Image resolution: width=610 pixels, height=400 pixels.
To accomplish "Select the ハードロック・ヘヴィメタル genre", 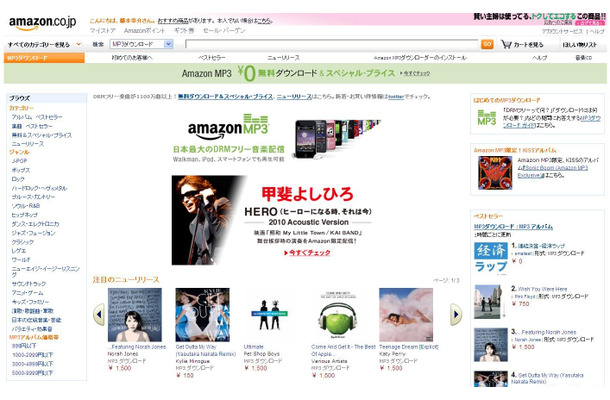I will pyautogui.click(x=39, y=188).
